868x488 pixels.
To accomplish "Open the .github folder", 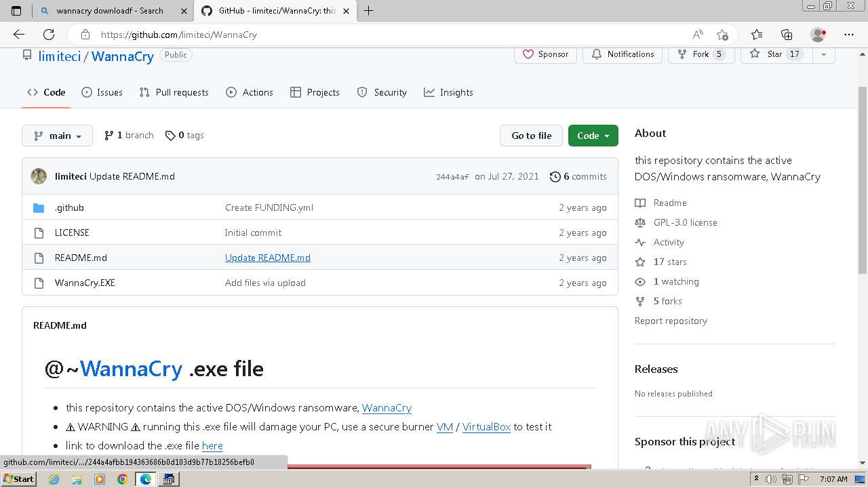I will pos(69,207).
